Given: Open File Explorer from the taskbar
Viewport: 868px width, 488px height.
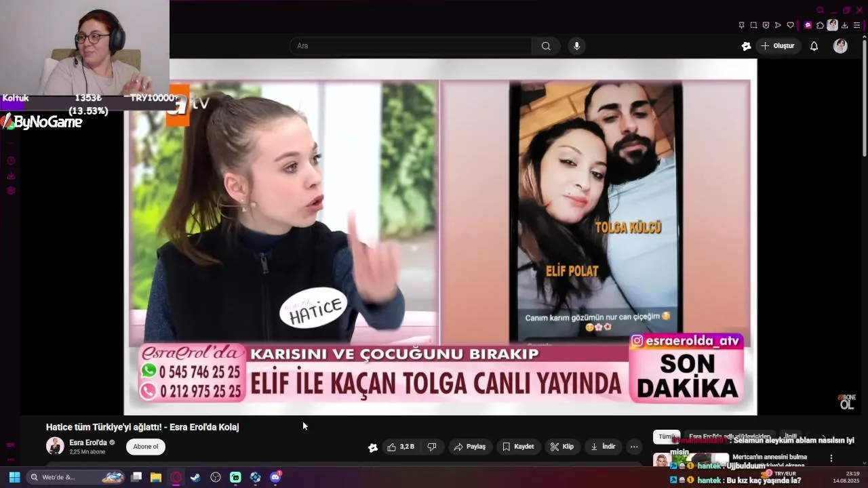Looking at the screenshot, I should [x=156, y=477].
